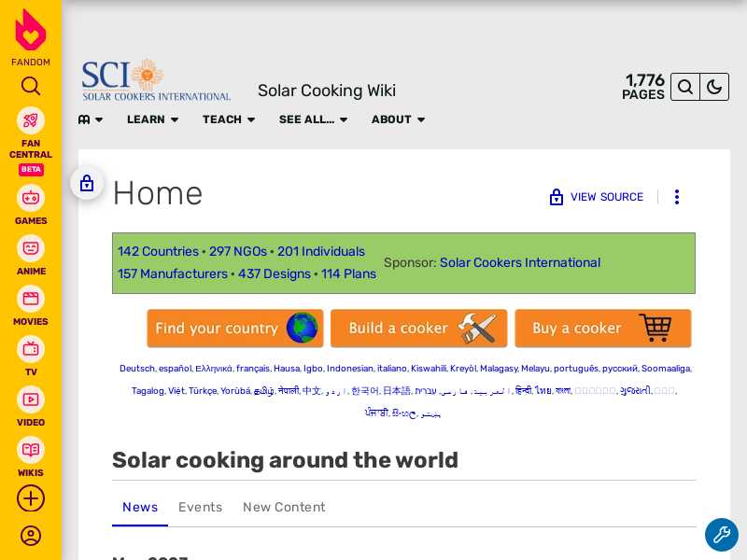Open the user profile icon
747x560 pixels.
pyautogui.click(x=31, y=536)
